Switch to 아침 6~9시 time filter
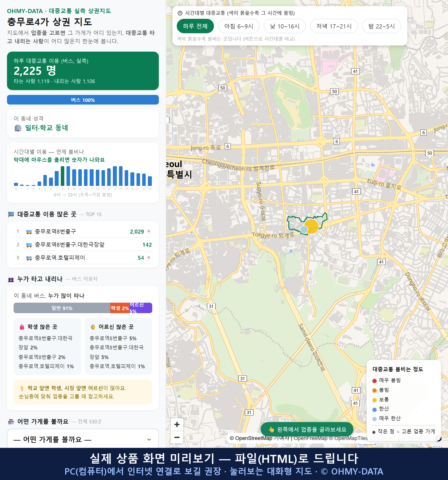This screenshot has height=480, width=448. tap(239, 26)
